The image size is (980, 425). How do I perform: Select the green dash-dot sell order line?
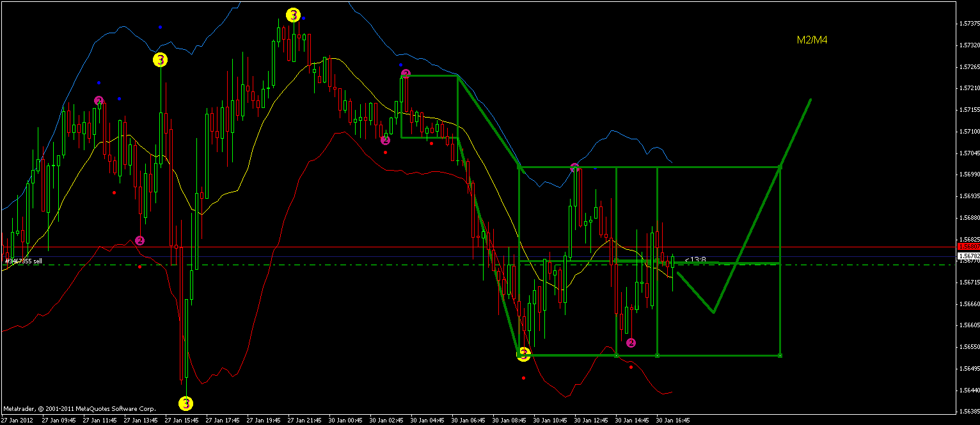coord(478,265)
